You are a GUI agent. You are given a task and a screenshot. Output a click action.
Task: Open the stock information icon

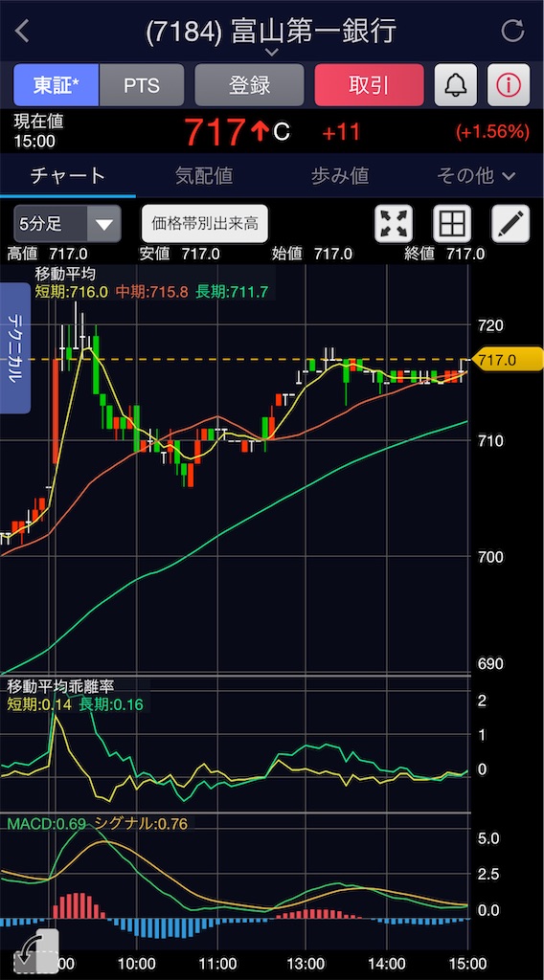[509, 85]
